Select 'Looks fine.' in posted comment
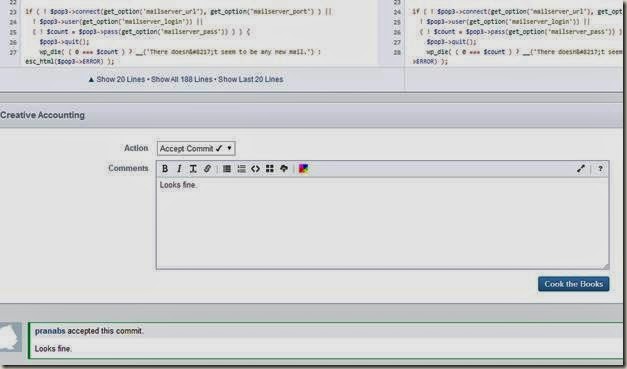The image size is (627, 369). pyautogui.click(x=53, y=349)
